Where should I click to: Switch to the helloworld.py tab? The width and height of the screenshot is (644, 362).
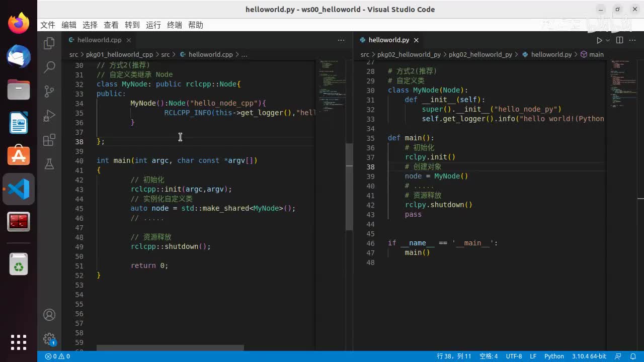(x=388, y=40)
